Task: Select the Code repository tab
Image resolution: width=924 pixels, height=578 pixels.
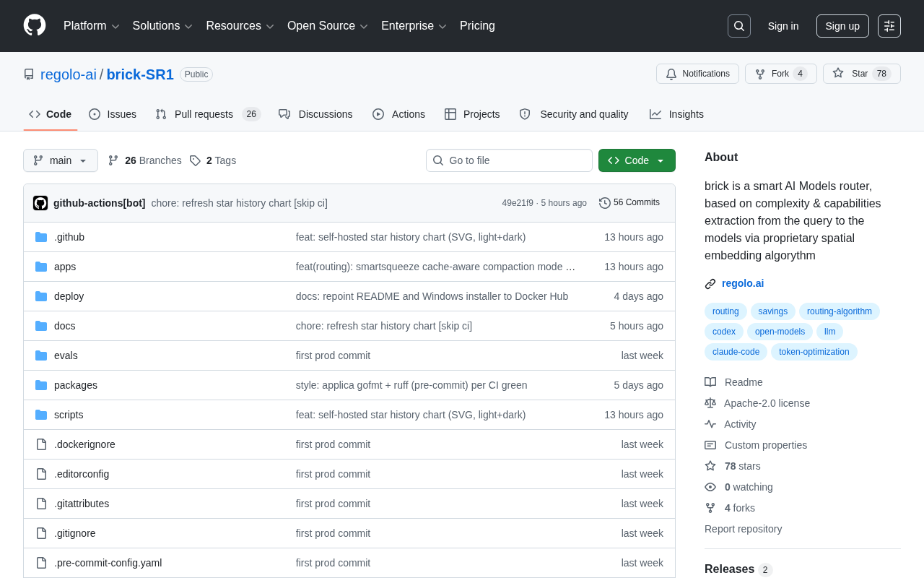Action: click(x=51, y=114)
